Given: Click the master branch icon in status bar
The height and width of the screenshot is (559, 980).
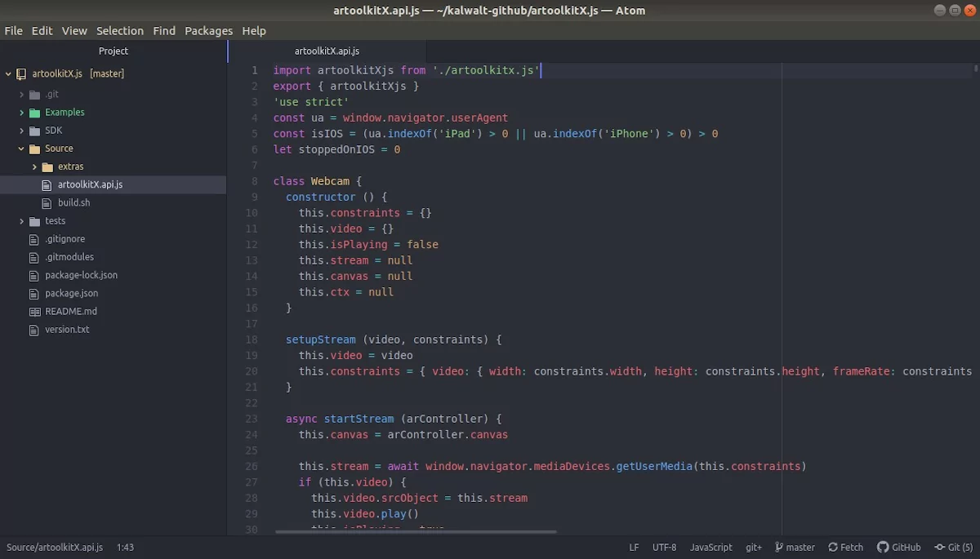Looking at the screenshot, I should click(779, 547).
